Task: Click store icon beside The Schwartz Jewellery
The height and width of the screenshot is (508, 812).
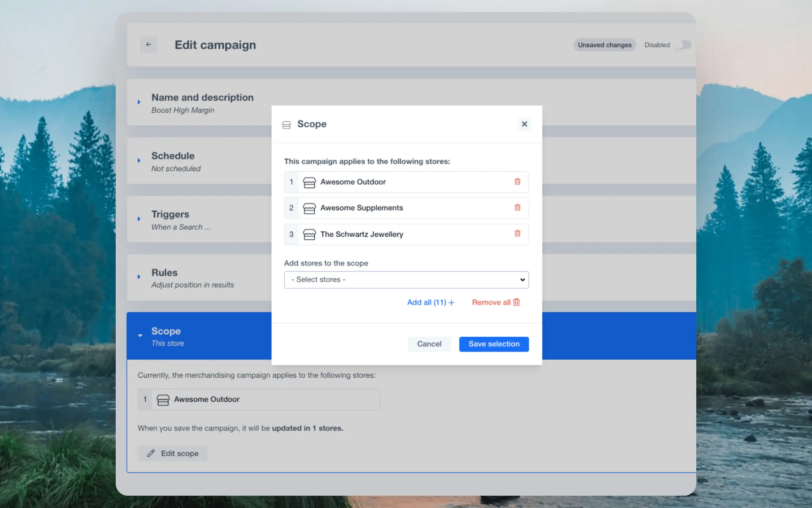Action: [309, 234]
